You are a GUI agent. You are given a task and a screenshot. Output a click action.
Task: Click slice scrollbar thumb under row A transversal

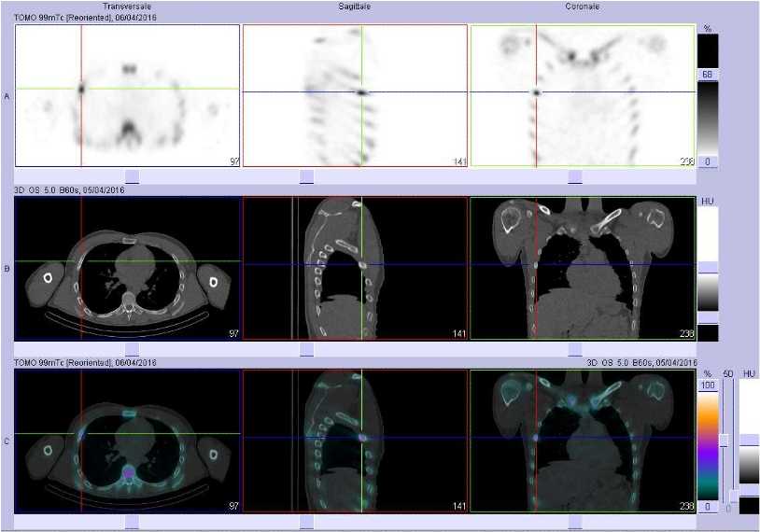click(132, 176)
